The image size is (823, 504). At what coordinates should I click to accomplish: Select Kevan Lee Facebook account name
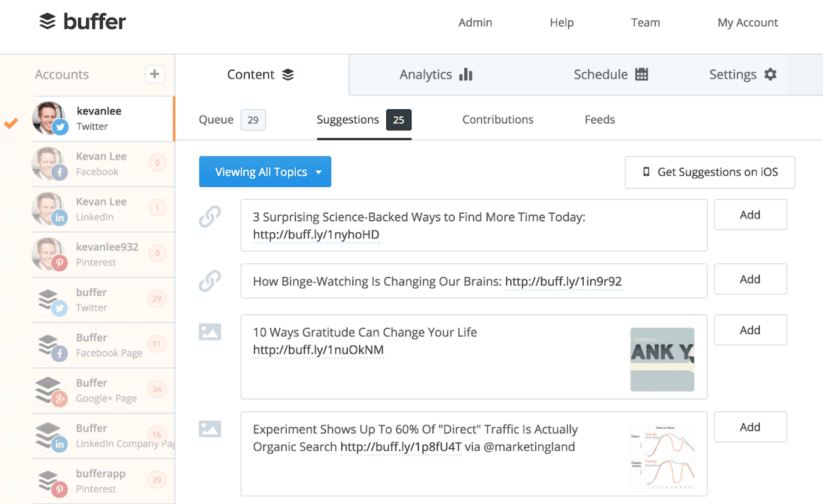[101, 156]
